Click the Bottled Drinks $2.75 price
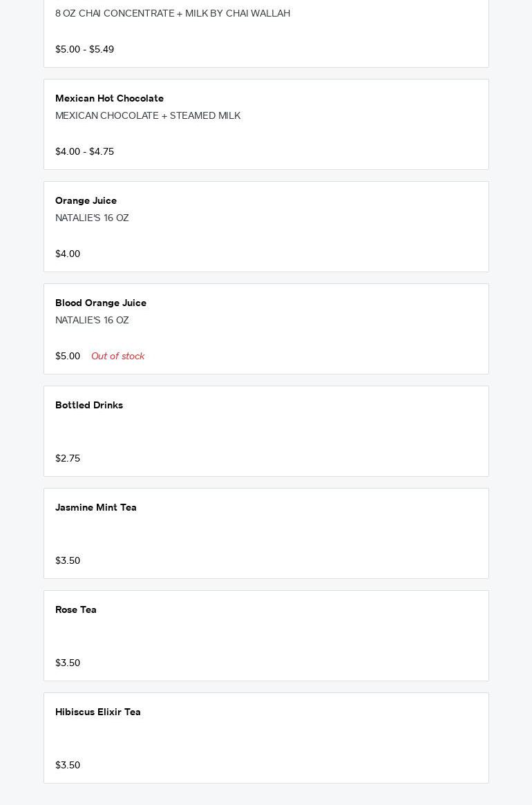532x805 pixels. point(68,459)
